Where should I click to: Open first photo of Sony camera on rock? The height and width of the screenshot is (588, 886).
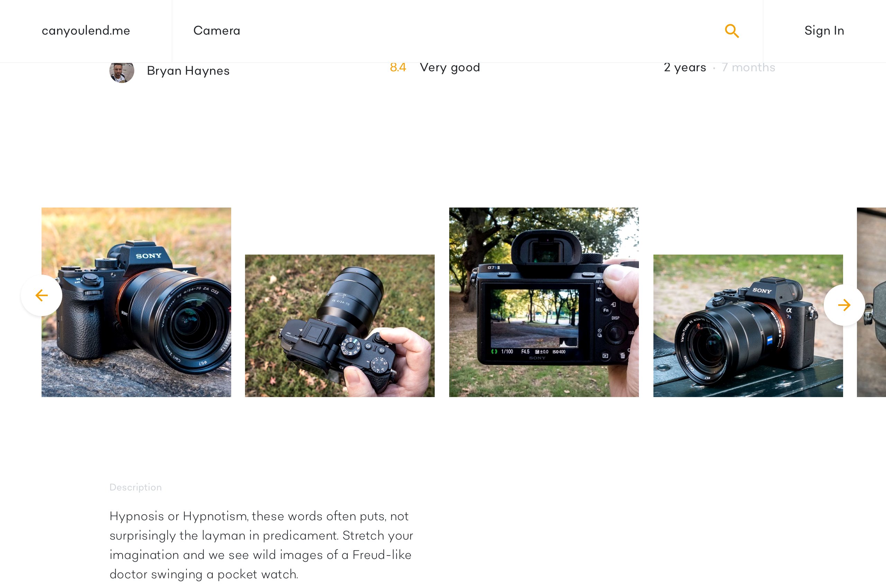pyautogui.click(x=136, y=302)
